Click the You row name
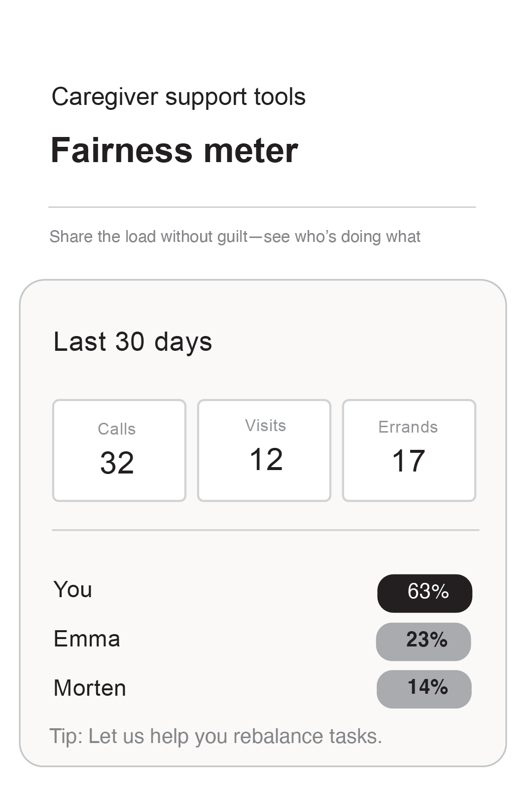 click(x=73, y=589)
